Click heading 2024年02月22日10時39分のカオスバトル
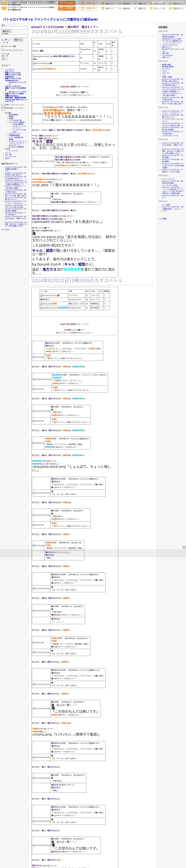Image resolution: width=186 pixels, height=868 pixels. tap(77, 280)
